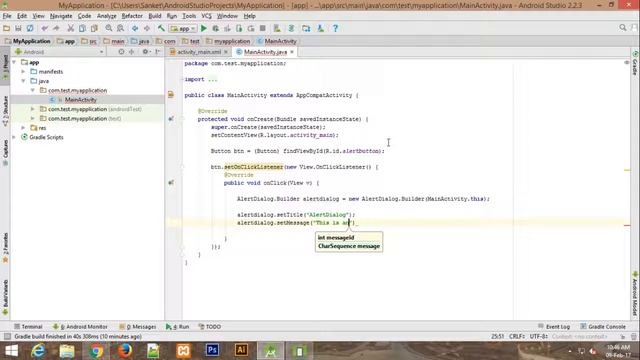640x360 pixels.
Task: Click the Synchronize toolbar icon
Action: [x=30, y=28]
